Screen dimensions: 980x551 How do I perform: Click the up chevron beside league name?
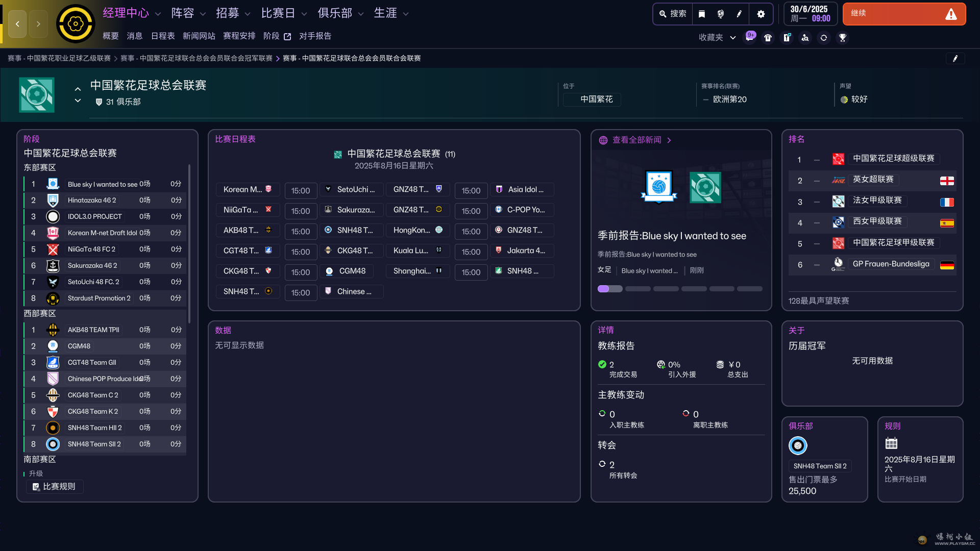pyautogui.click(x=78, y=89)
